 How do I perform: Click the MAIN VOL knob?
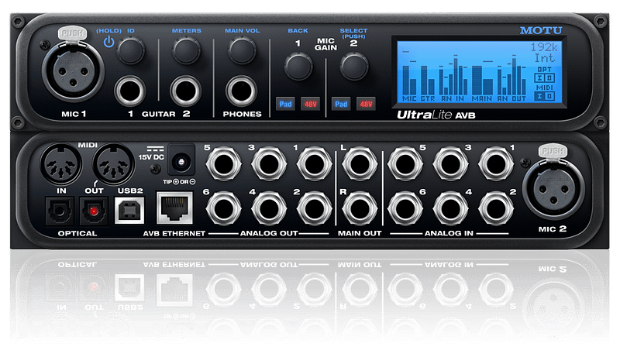click(x=241, y=52)
